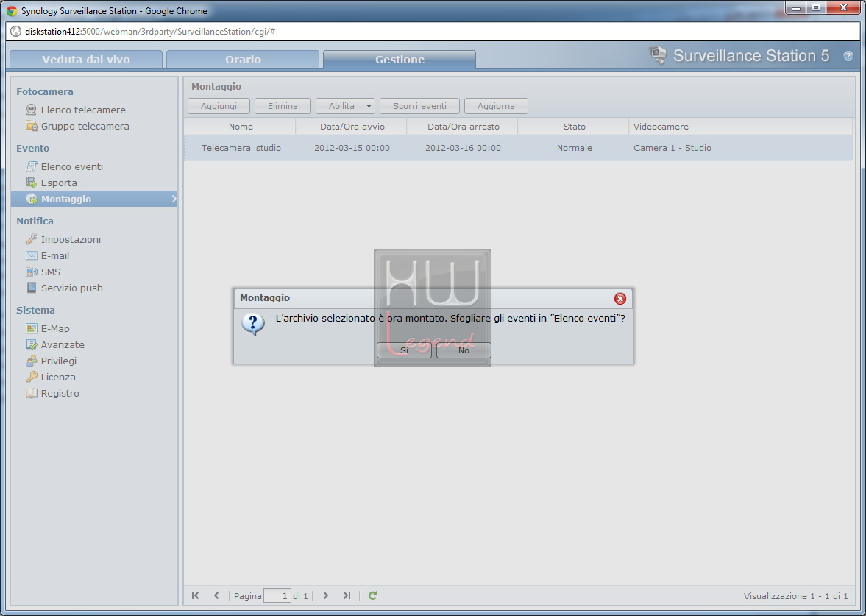Click the Aggiorna button

496,105
